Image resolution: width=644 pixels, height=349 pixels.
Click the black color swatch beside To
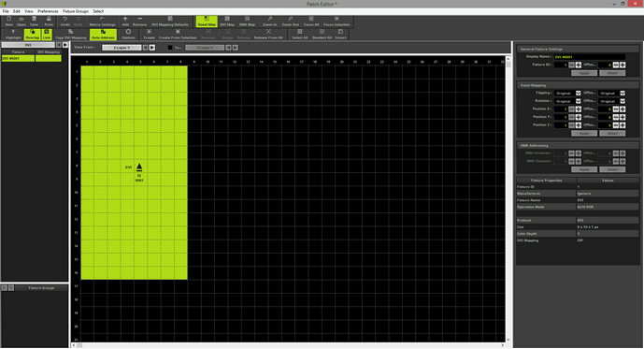[170, 48]
